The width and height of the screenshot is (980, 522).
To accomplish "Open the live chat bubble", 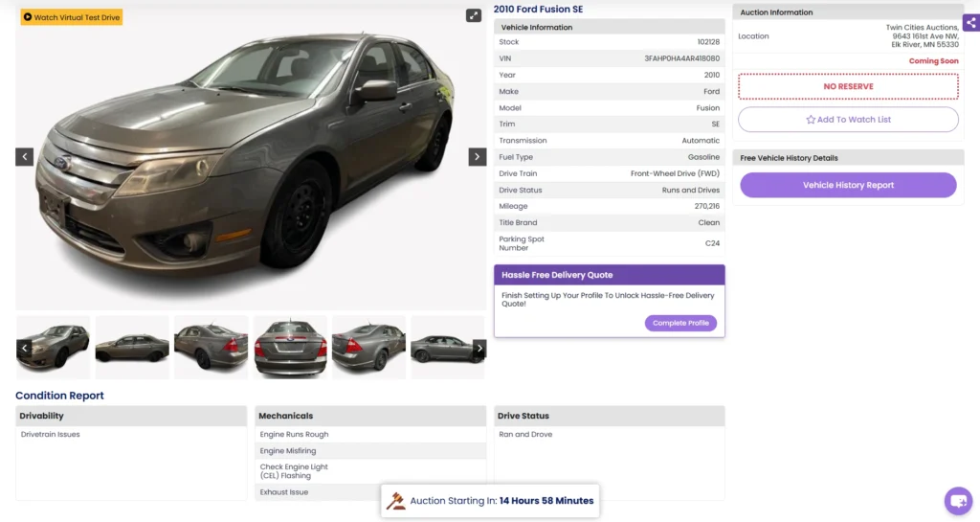I will pos(958,501).
